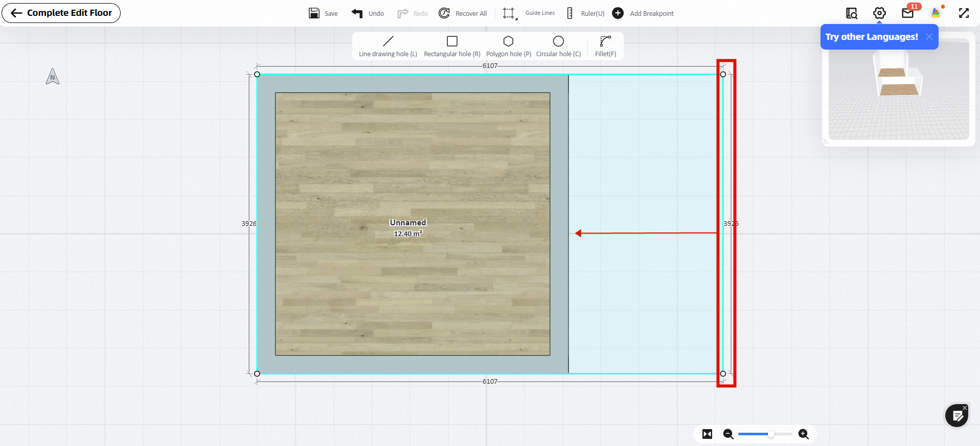Viewport: 980px width, 446px height.
Task: Click the zoom slider handle
Action: pyautogui.click(x=771, y=434)
